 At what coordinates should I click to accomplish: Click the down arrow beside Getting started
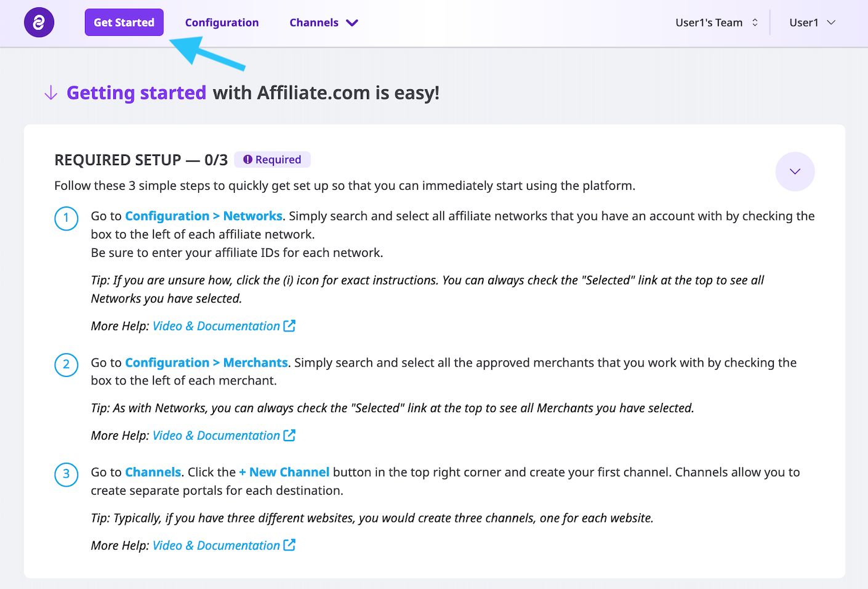coord(51,93)
